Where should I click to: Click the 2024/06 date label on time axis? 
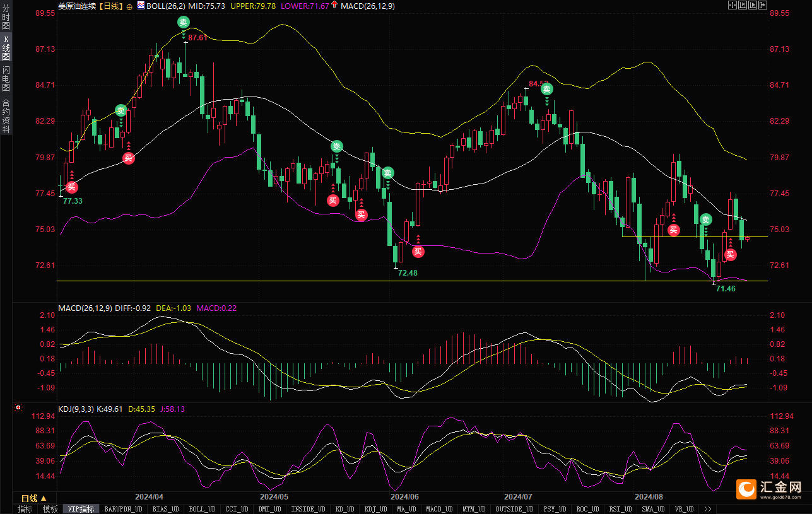(x=404, y=497)
